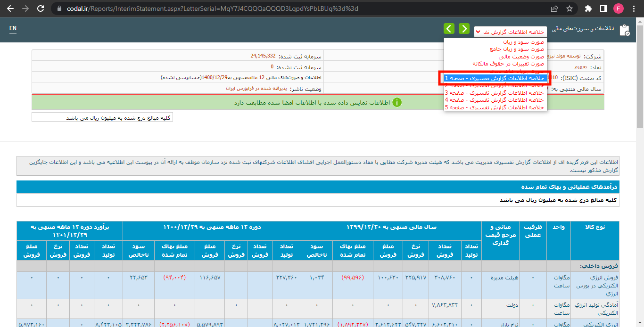Select 'صورت وضعیت مالی' option

point(514,57)
